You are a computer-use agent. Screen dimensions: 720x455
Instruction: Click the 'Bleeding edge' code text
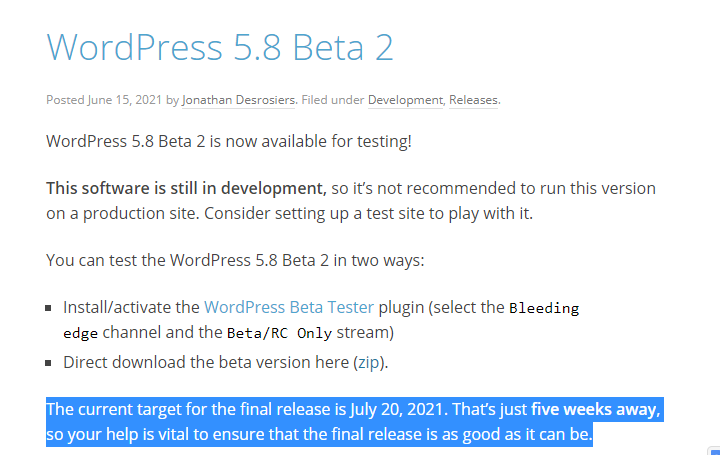pyautogui.click(x=543, y=308)
